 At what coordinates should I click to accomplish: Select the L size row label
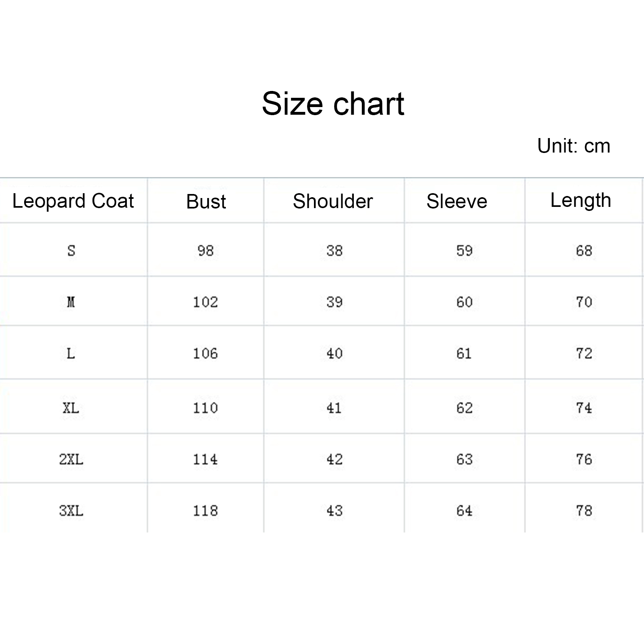(71, 353)
